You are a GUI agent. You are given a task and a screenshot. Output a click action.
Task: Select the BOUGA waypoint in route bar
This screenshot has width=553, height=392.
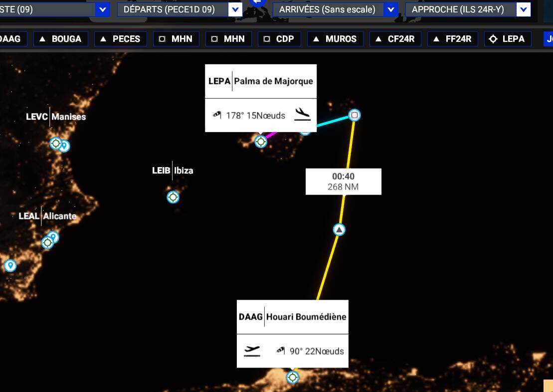pyautogui.click(x=61, y=39)
